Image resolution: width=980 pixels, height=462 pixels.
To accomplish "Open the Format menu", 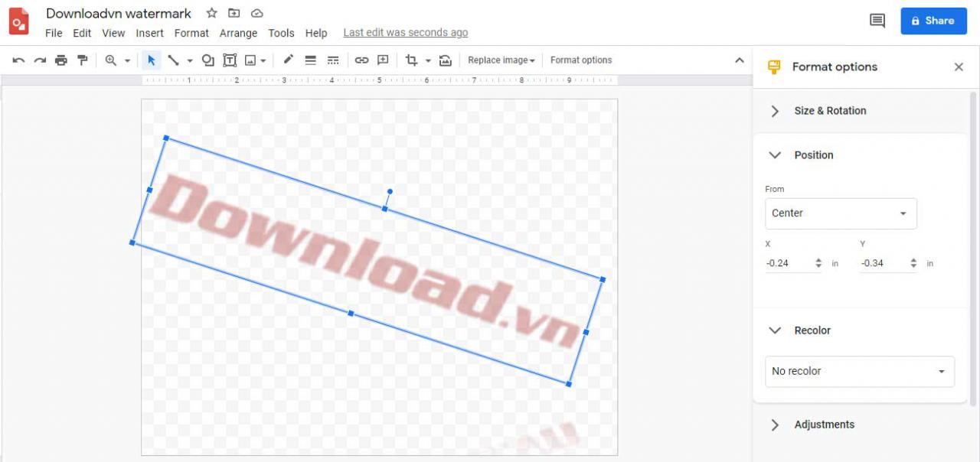I will click(191, 33).
